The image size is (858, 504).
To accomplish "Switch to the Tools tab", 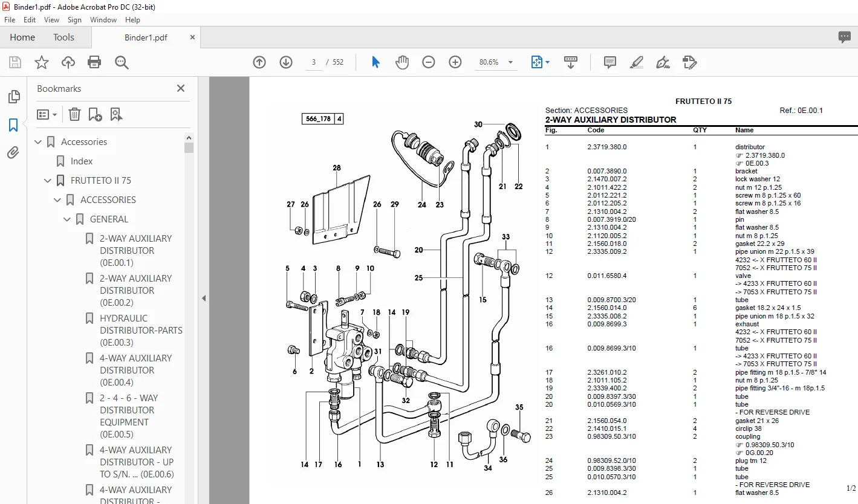I will 63,37.
